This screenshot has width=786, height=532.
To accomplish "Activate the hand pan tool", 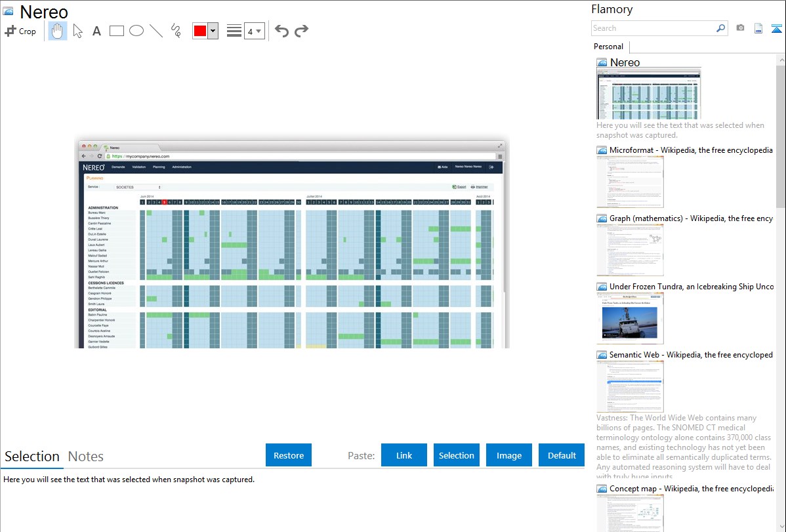I will (x=57, y=31).
